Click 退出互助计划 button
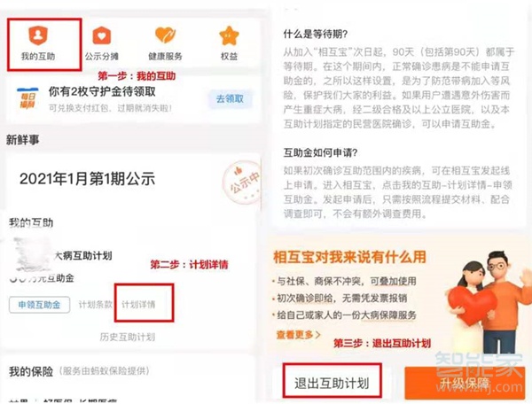 [x=332, y=381]
